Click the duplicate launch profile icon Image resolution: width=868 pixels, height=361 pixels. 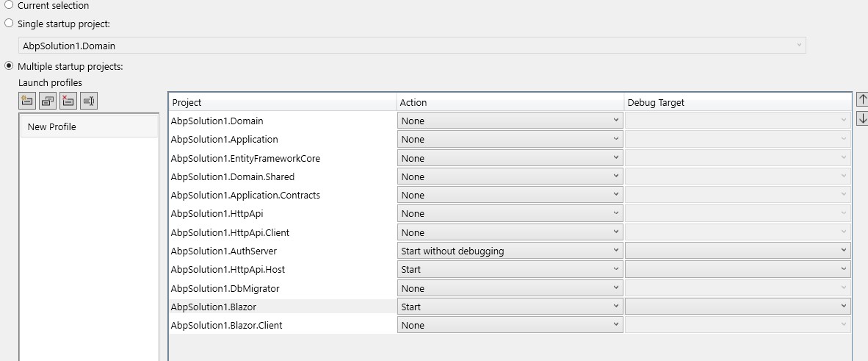(48, 101)
